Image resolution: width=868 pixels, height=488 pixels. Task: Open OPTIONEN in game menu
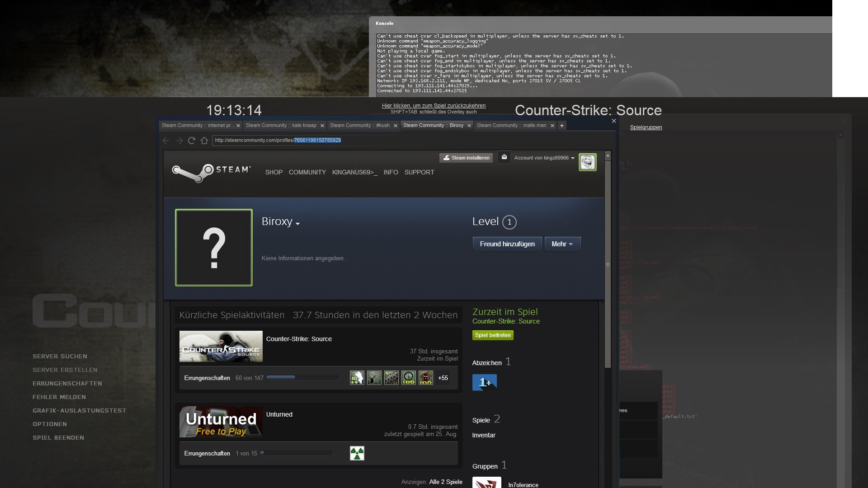[50, 424]
